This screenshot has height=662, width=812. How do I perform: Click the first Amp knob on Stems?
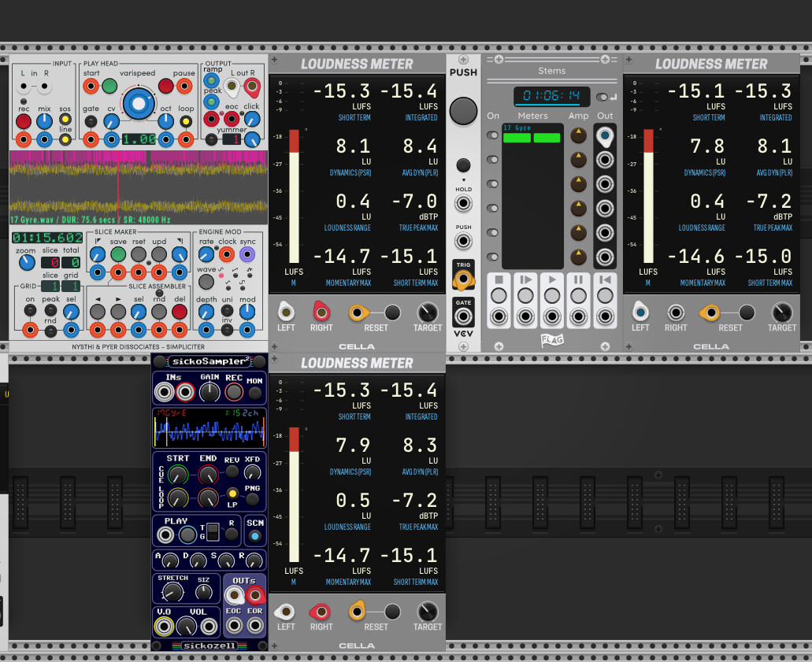578,135
